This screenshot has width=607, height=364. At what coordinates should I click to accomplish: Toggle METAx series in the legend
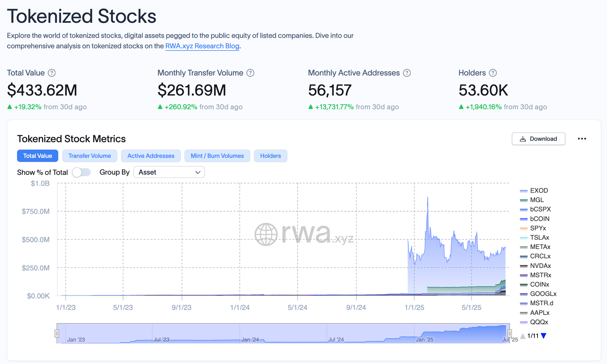[x=535, y=247]
